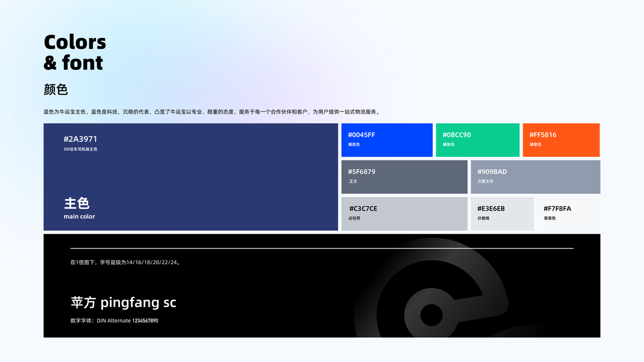Viewport: 644px width, 362px height.
Task: Click the font size text 14/16/18/20/22/24
Action: tap(151, 262)
